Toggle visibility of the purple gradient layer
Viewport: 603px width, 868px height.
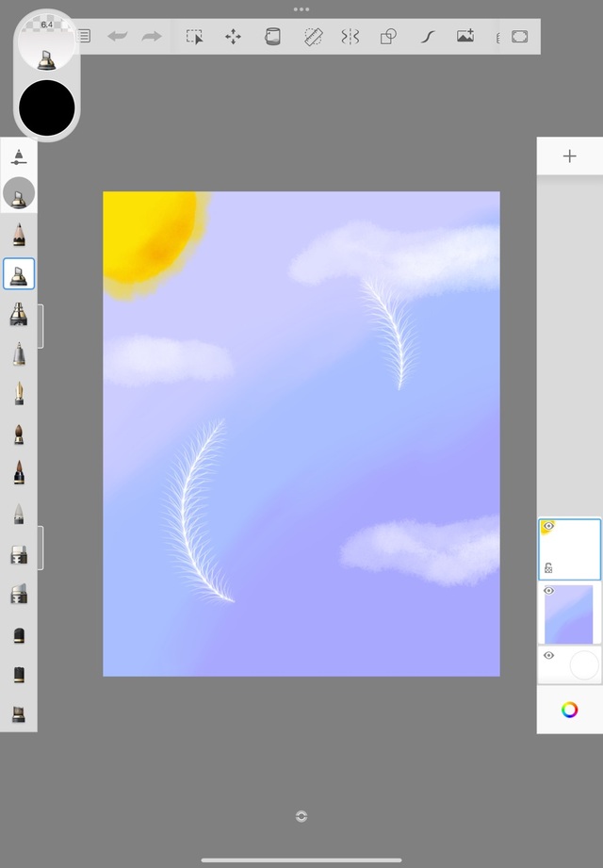548,591
